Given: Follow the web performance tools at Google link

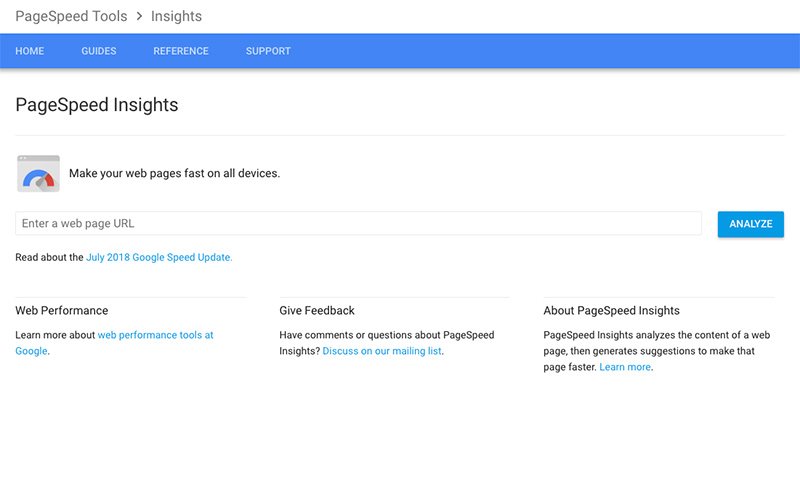Looking at the screenshot, I should [x=155, y=335].
